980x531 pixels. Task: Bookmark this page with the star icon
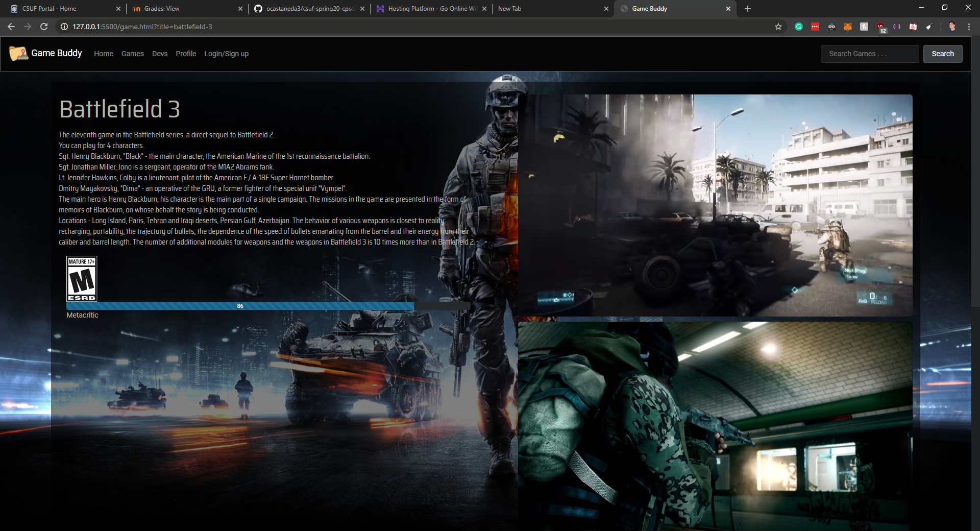click(x=778, y=27)
